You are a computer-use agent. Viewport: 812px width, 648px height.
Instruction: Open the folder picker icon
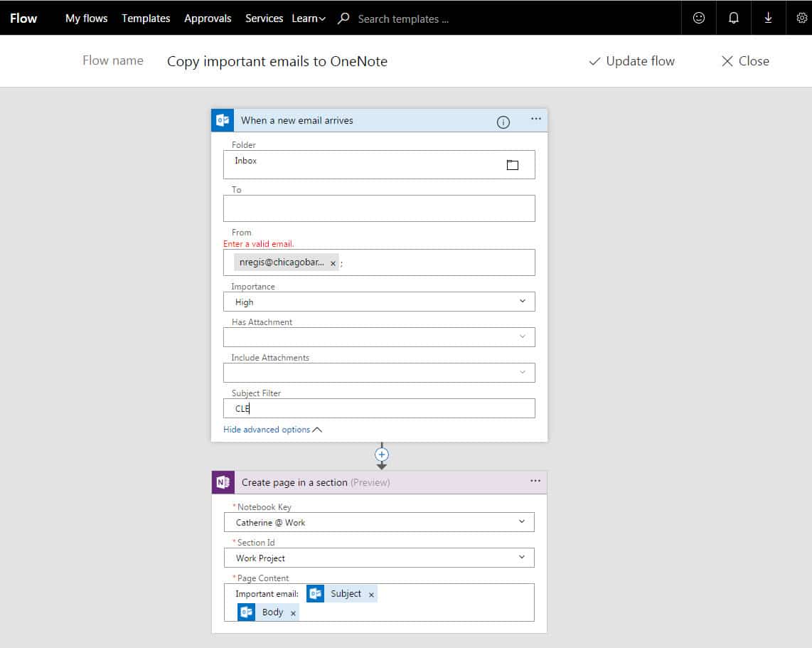(512, 165)
